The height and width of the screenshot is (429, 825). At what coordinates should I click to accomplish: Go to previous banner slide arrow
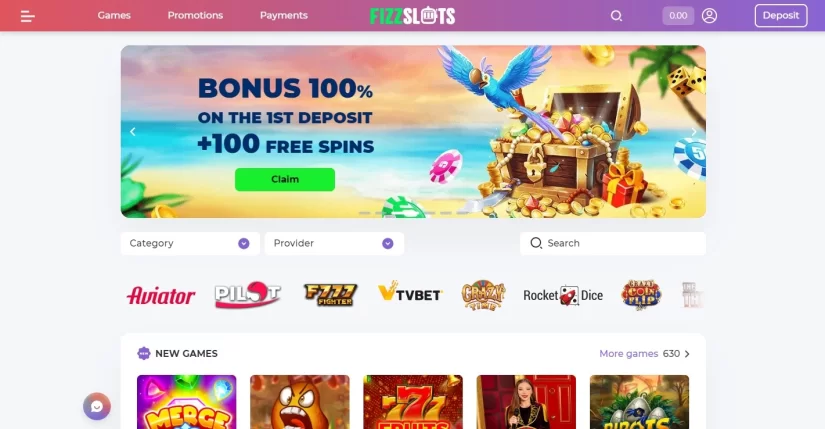(x=133, y=132)
